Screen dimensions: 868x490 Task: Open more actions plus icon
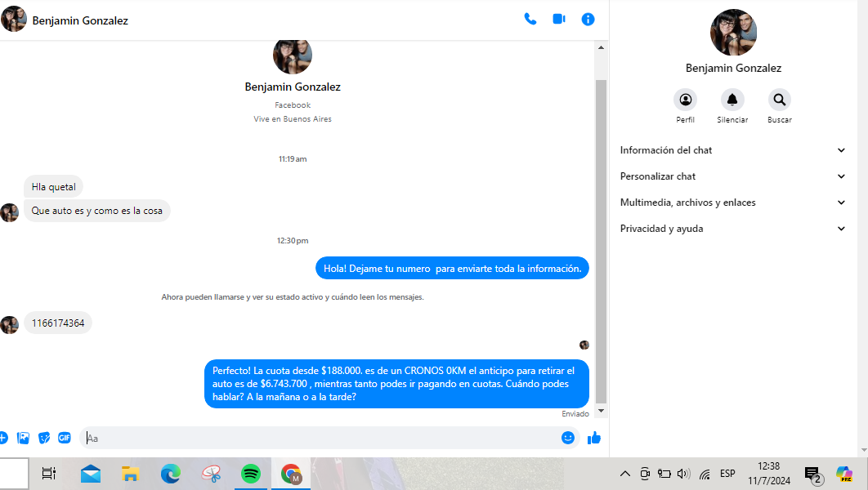(2, 438)
